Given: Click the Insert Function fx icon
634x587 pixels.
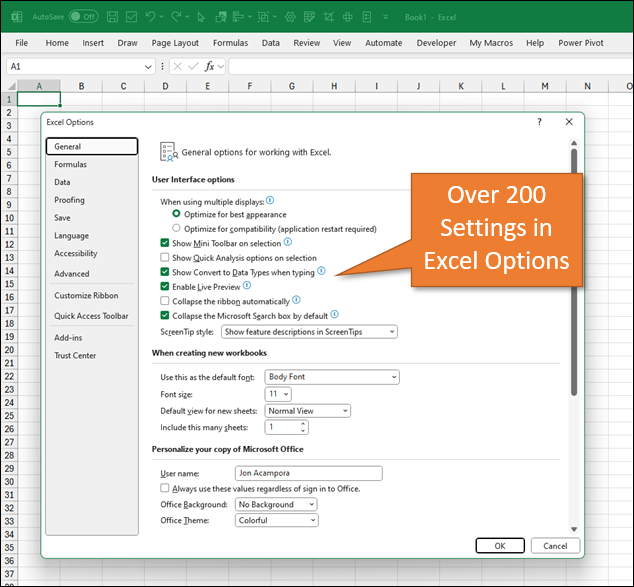Looking at the screenshot, I should (x=211, y=66).
